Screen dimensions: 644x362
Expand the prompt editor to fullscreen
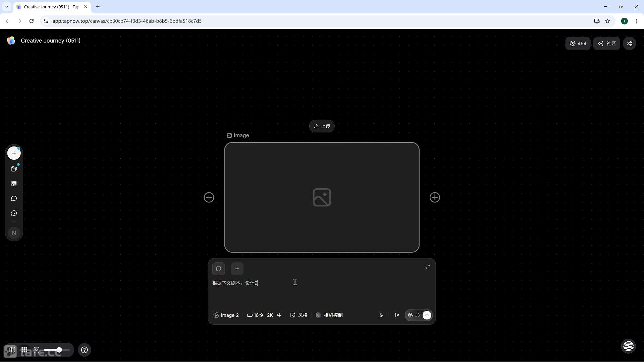pos(427,267)
